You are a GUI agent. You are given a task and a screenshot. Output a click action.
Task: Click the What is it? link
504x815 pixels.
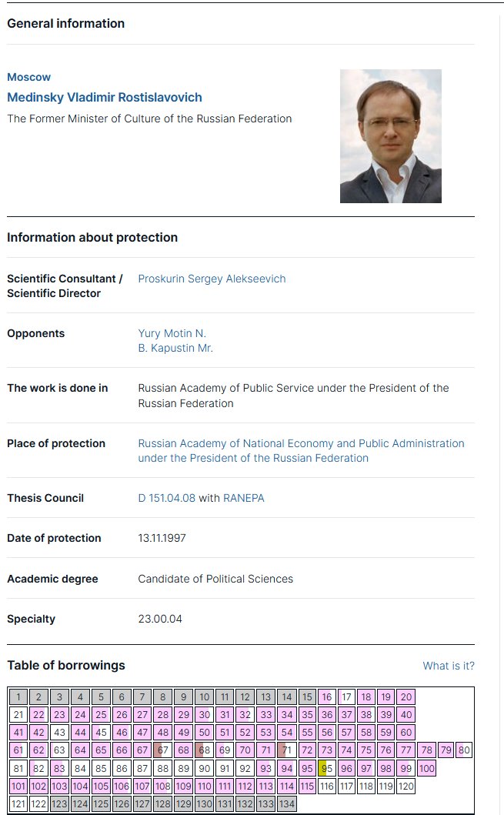click(449, 666)
